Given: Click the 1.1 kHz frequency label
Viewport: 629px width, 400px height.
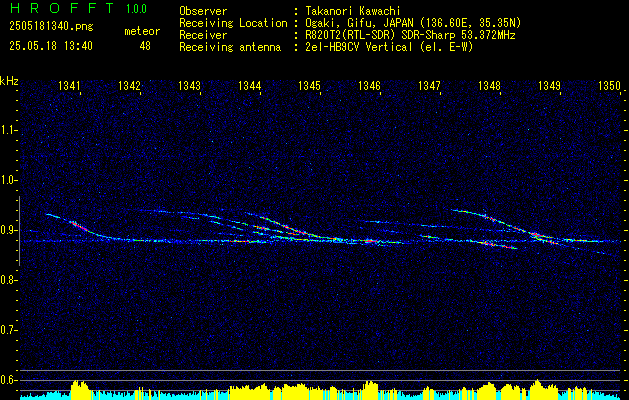Looking at the screenshot, I should pos(7,130).
